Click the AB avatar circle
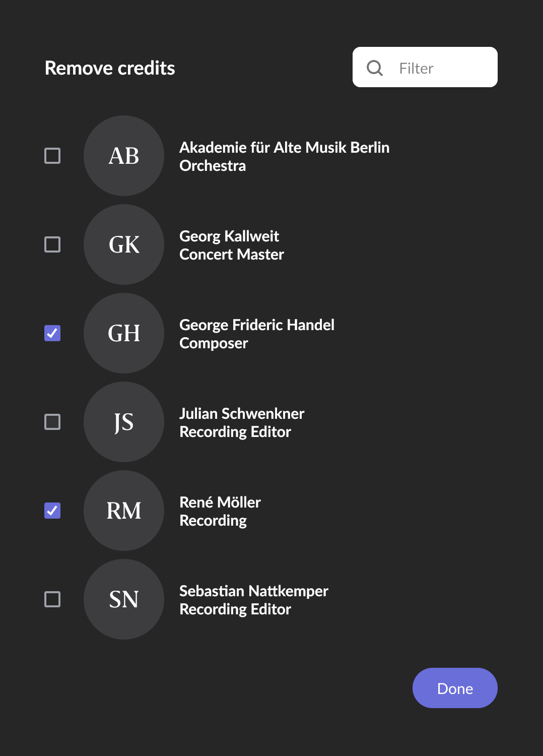Image resolution: width=543 pixels, height=756 pixels. (124, 156)
